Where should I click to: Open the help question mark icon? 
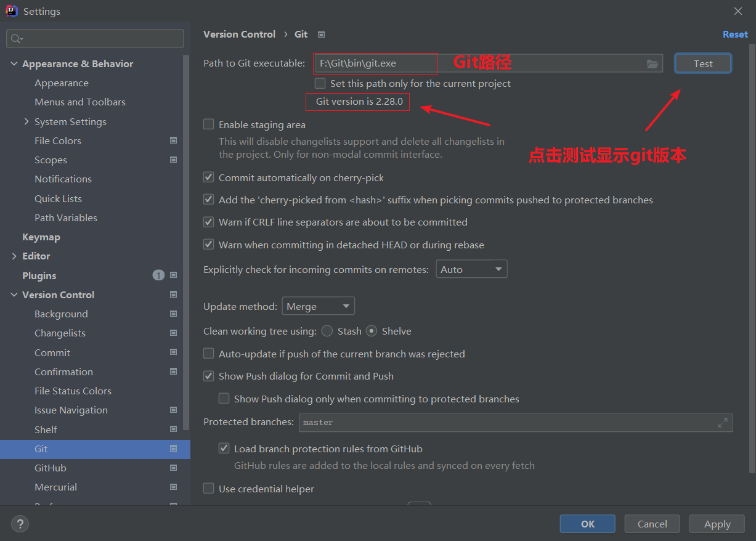(x=20, y=524)
